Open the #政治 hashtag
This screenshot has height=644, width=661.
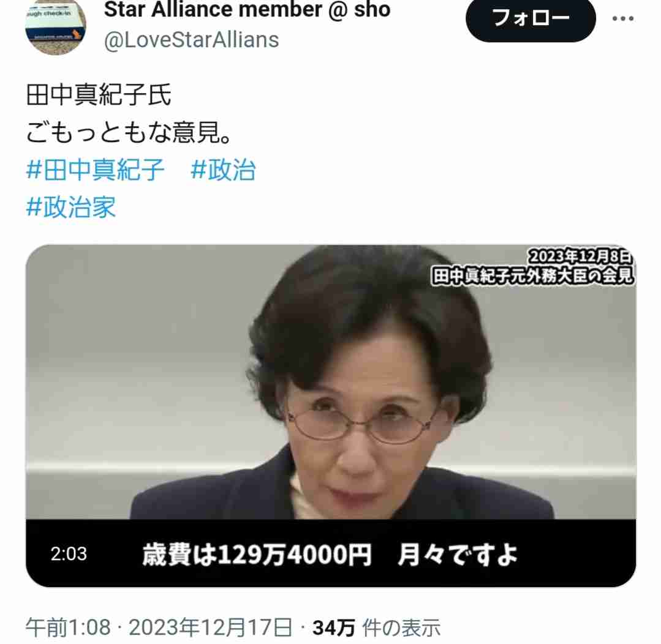coord(224,170)
